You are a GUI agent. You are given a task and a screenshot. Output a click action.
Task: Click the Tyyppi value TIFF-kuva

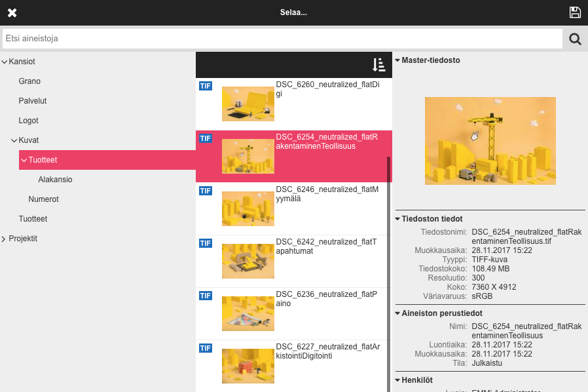(489, 260)
